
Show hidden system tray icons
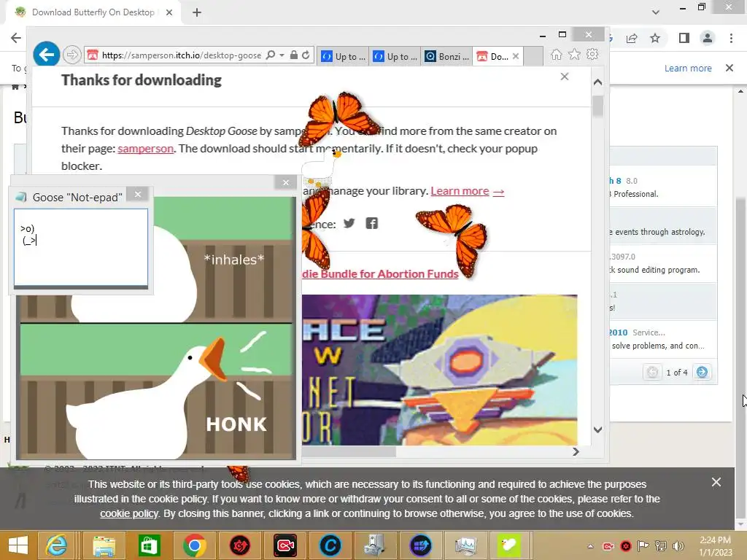coord(590,546)
